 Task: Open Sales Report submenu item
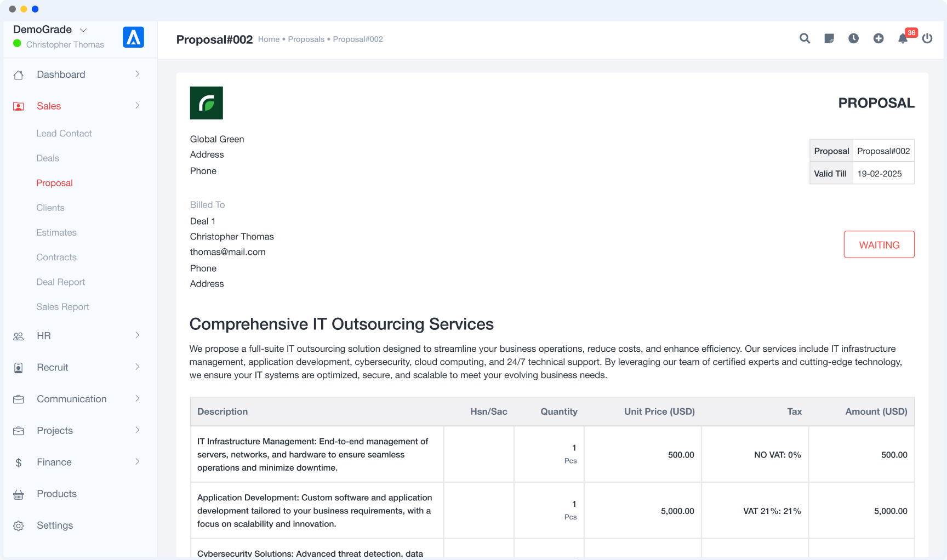coord(62,307)
